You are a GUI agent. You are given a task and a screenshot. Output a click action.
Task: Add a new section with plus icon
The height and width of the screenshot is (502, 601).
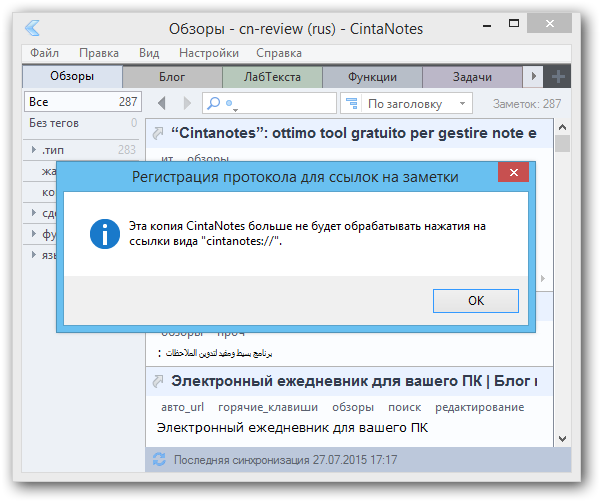point(558,77)
